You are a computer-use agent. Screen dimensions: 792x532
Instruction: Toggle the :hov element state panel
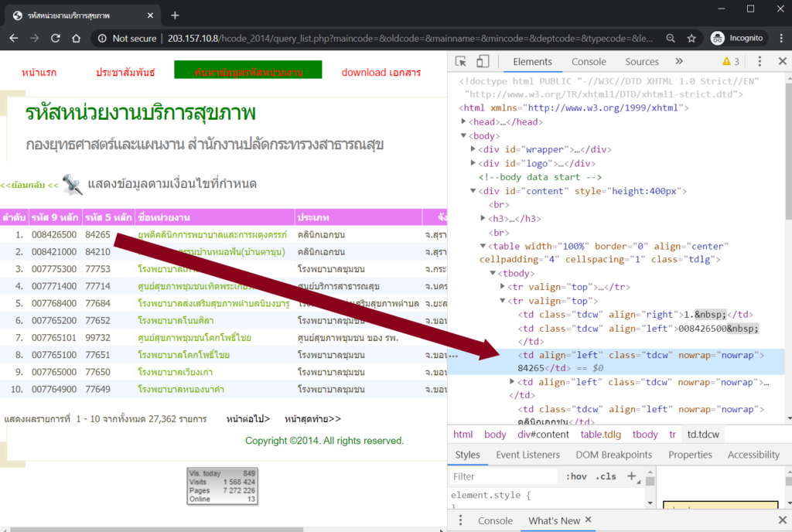575,476
